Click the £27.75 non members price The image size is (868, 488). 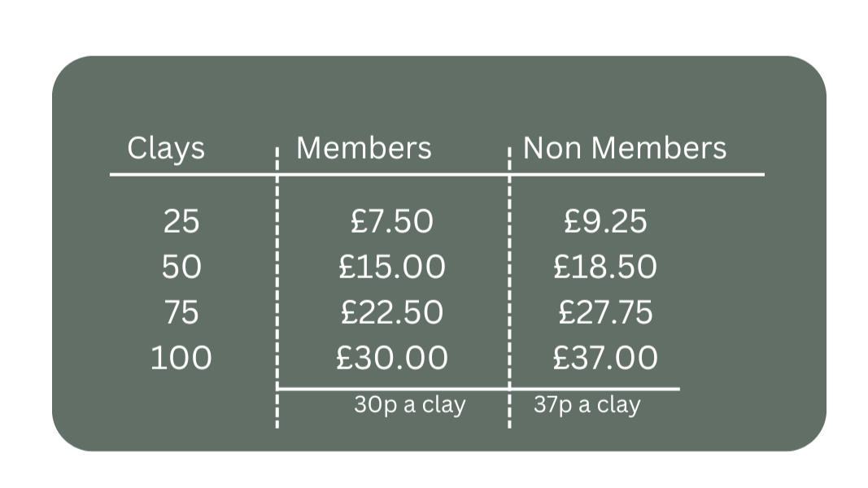click(x=605, y=312)
